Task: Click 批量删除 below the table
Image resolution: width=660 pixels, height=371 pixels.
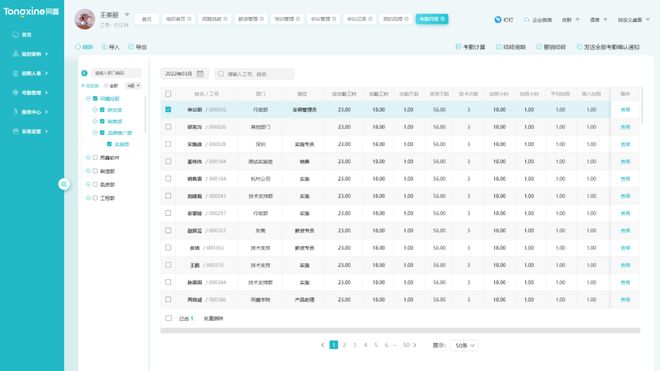Action: [213, 318]
